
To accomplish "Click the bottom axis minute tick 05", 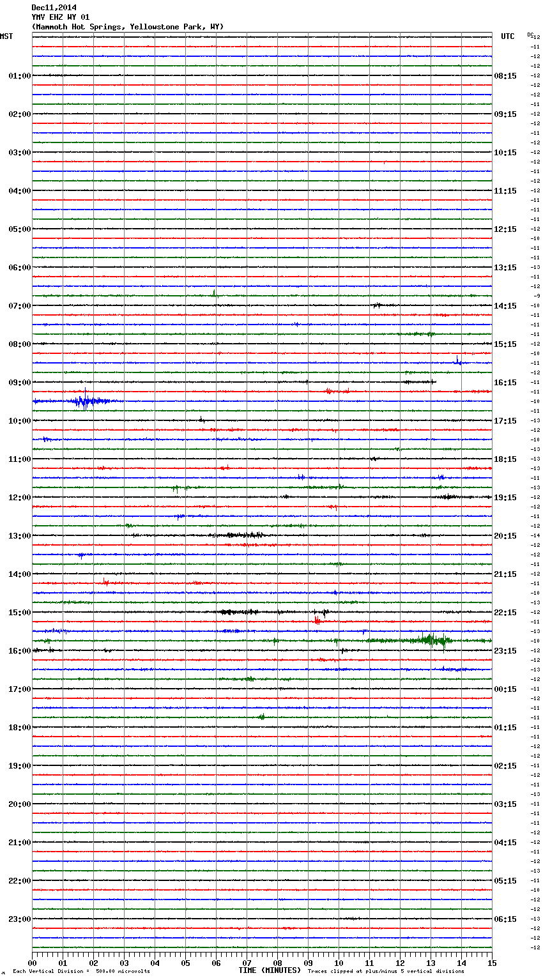I will (x=185, y=963).
